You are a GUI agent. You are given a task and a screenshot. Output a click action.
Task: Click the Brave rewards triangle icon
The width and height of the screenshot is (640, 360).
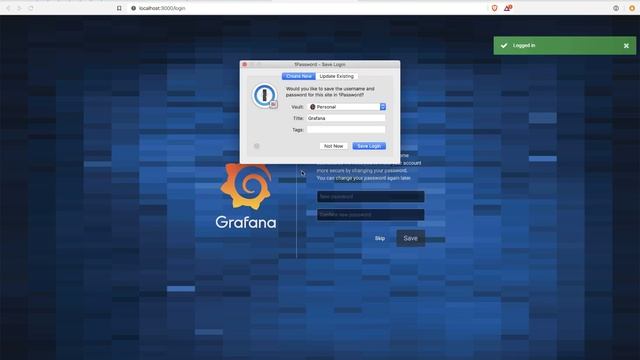click(507, 8)
